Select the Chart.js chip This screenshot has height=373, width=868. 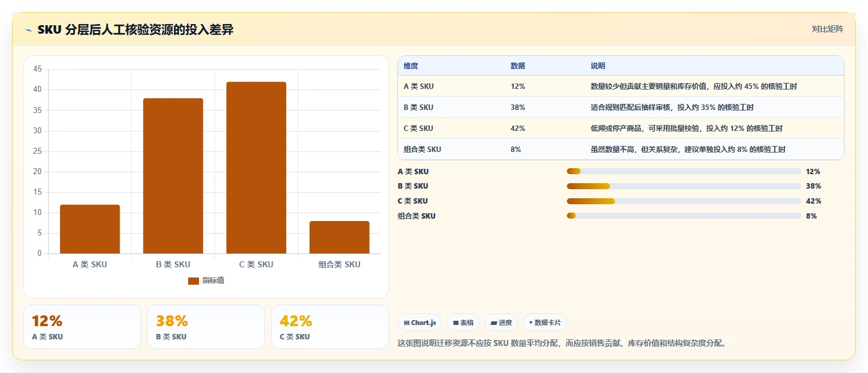tap(420, 323)
